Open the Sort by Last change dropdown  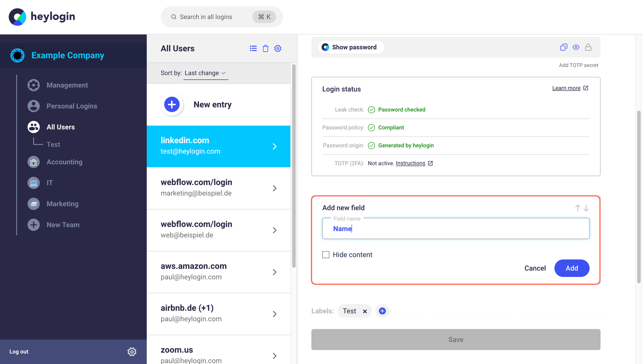point(206,73)
